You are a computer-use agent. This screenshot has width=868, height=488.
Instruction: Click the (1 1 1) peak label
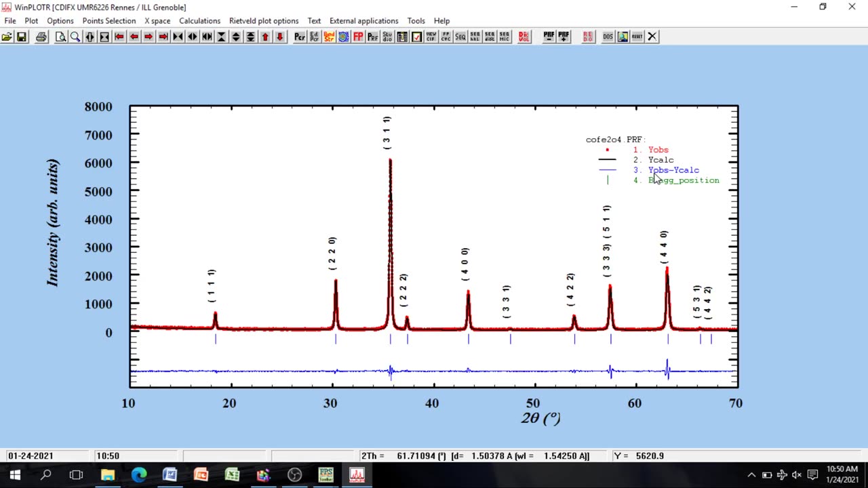tap(212, 286)
